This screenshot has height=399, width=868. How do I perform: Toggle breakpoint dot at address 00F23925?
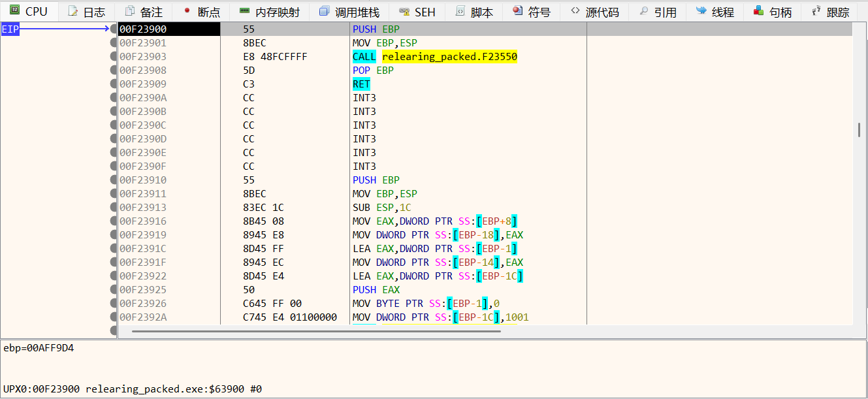click(114, 290)
